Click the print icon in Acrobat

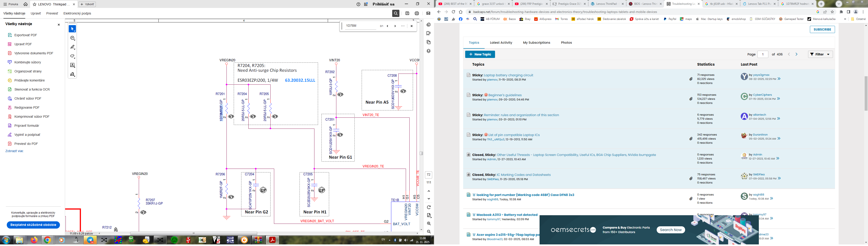(417, 14)
